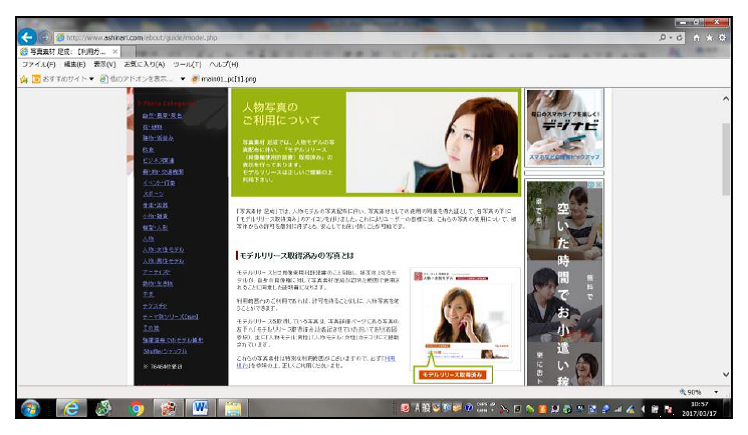Click the red flag Action Center icon
This screenshot has height=435, width=748.
point(668,409)
